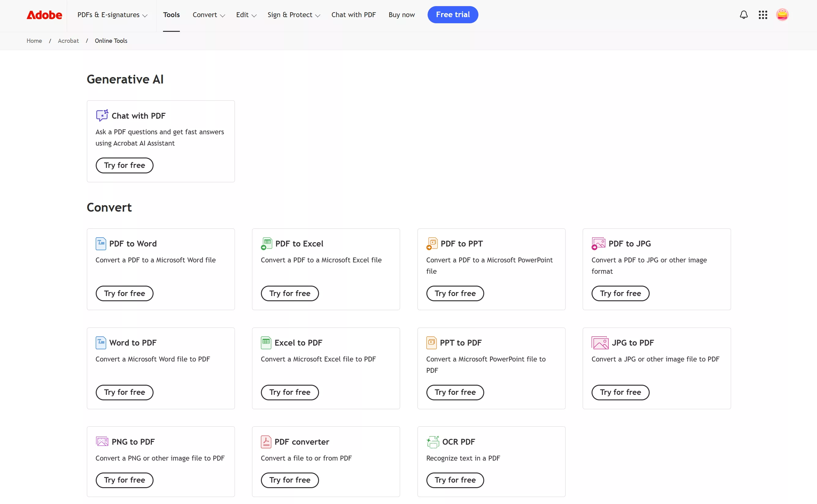Try PPT to PDF for free
Screen dimensions: 817x504
(455, 392)
